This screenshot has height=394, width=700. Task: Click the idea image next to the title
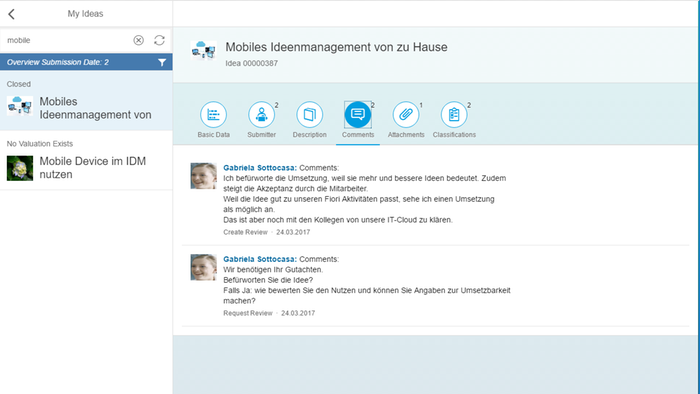click(204, 50)
